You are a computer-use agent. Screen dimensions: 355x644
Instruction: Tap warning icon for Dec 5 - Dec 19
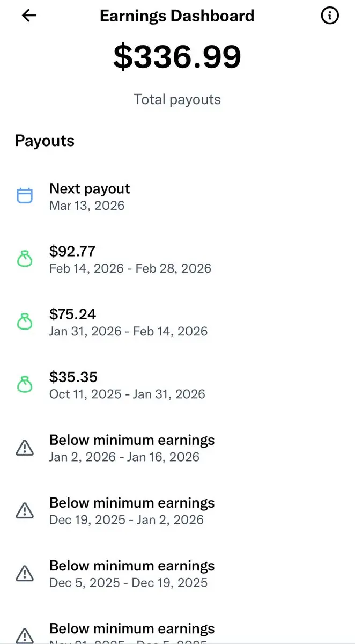point(25,574)
